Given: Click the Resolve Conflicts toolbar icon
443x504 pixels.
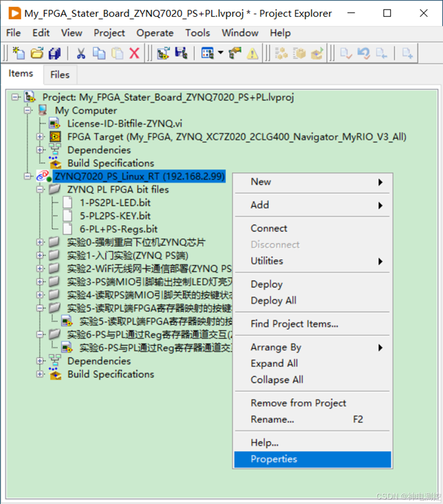Looking at the screenshot, I should click(235, 53).
